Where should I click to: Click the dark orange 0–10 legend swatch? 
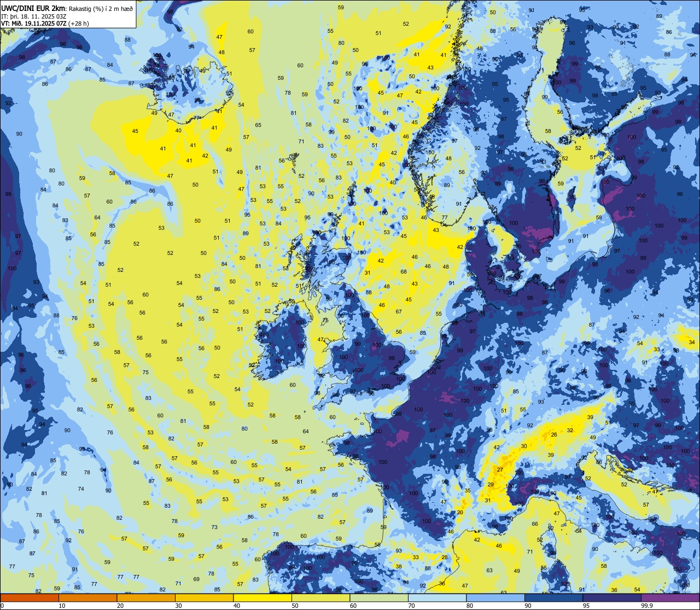[x=30, y=597]
